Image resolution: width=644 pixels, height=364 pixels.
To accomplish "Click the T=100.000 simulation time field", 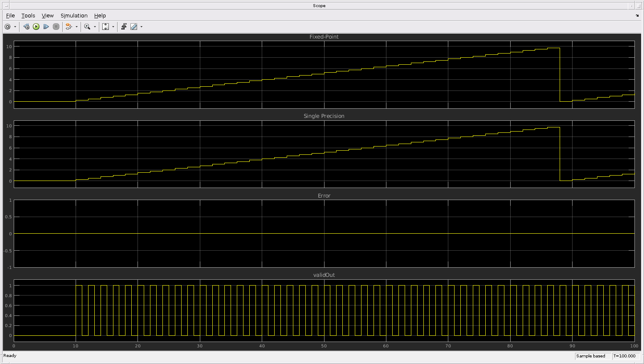I will (626, 356).
